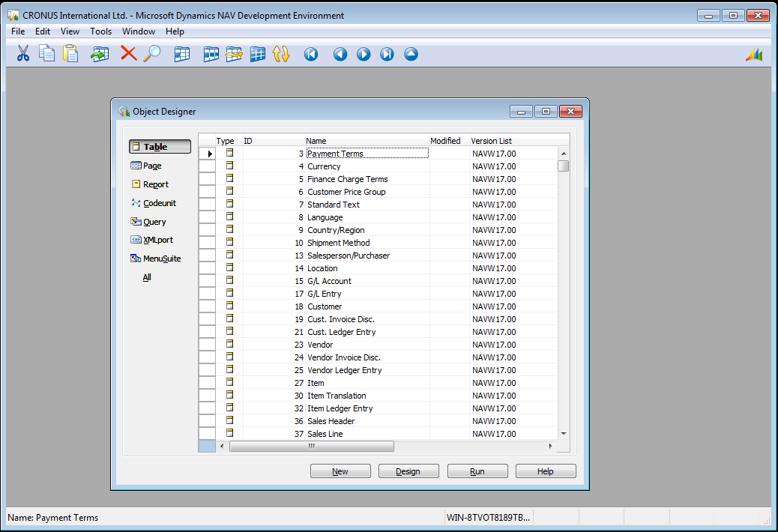
Task: Select the Item Ledger Entry table name
Action: click(340, 408)
